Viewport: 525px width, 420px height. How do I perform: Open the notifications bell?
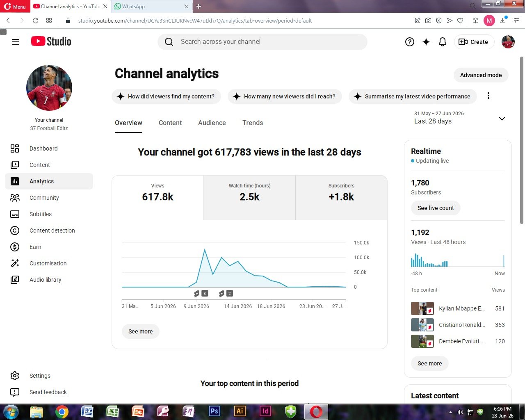point(443,42)
